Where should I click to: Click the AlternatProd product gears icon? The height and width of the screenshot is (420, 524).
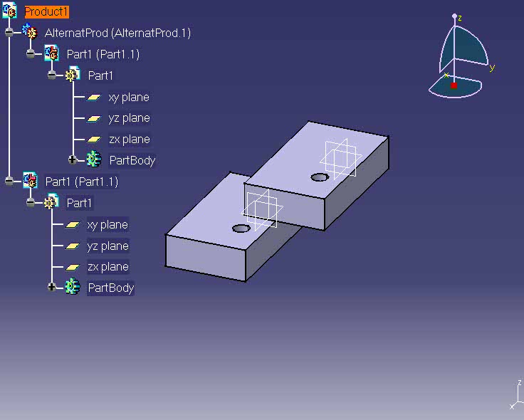(x=30, y=32)
